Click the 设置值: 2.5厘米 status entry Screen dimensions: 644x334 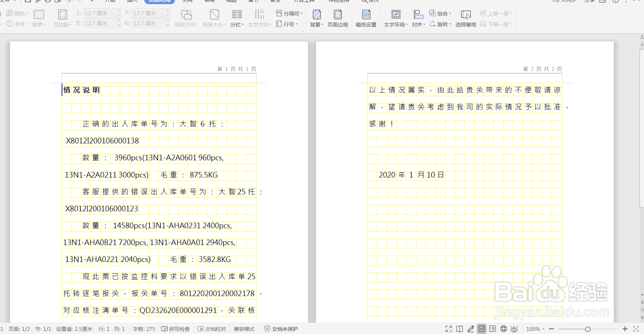click(74, 329)
